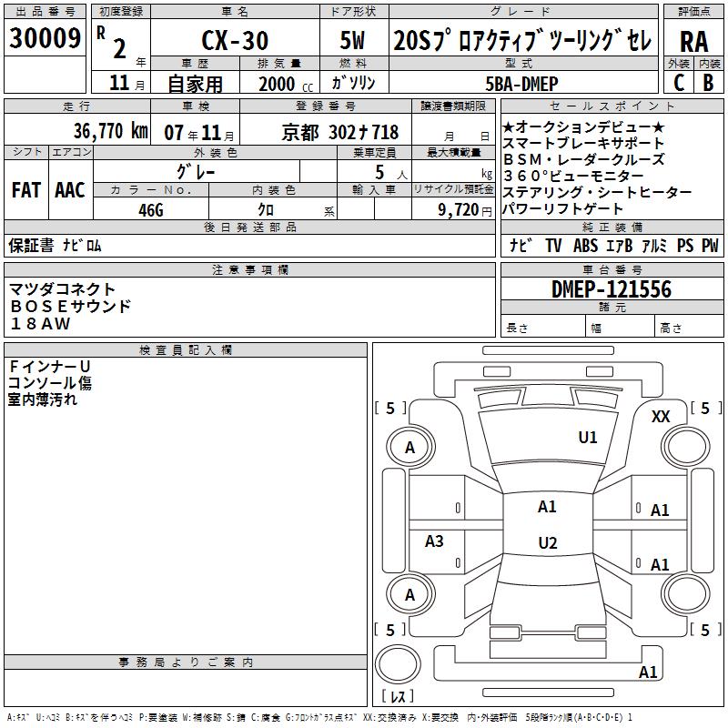Click the lot number 30009

pos(45,37)
